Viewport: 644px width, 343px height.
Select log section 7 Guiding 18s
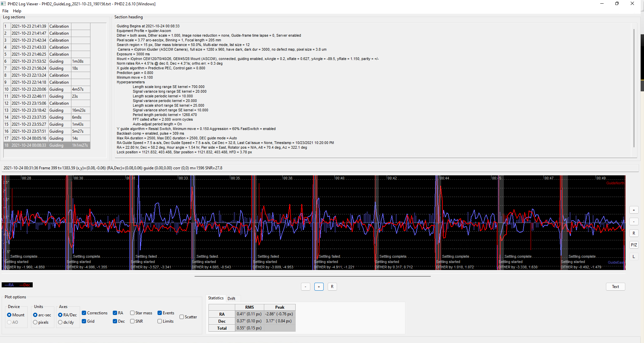[x=47, y=68]
